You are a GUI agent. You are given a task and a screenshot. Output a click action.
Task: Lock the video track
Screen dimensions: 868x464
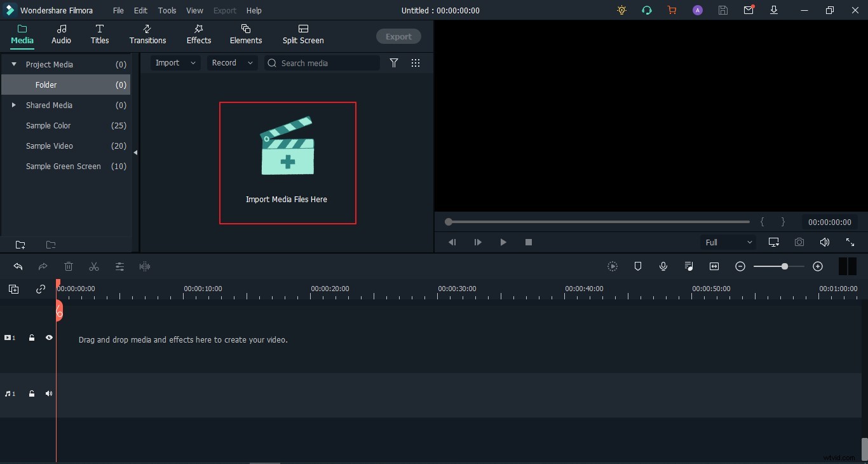pyautogui.click(x=31, y=338)
